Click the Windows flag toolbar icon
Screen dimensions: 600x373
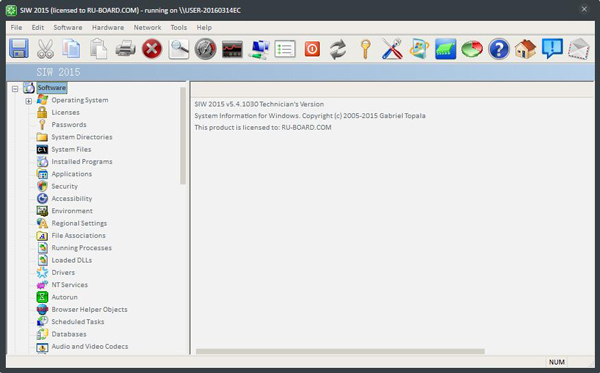(419, 49)
